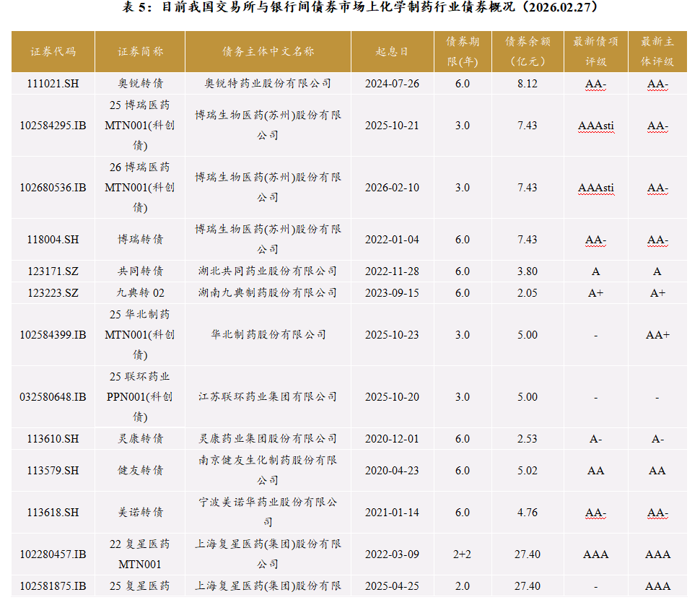This screenshot has width=700, height=605.
Task: Click security code 113610.SH
Action: click(53, 439)
